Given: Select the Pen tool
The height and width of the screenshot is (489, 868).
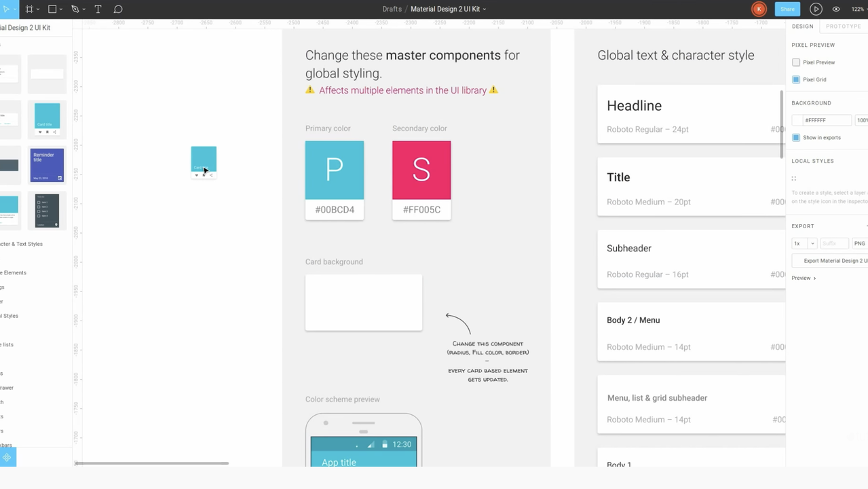Looking at the screenshot, I should pos(75,9).
